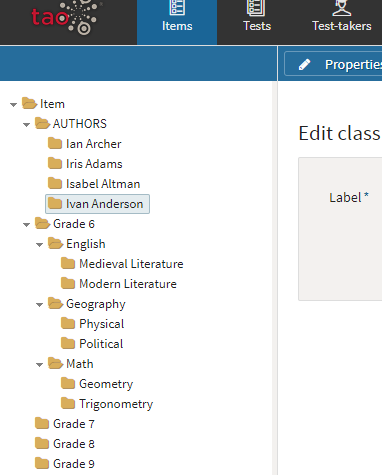Select the Isabel Altman class
The height and width of the screenshot is (475, 382).
click(103, 184)
